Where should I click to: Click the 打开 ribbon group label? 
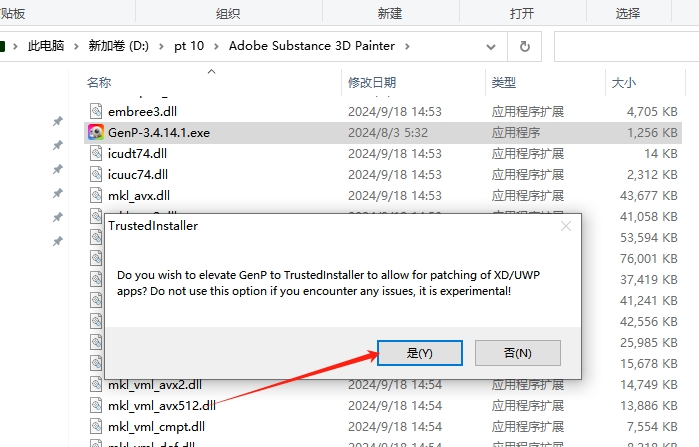522,13
